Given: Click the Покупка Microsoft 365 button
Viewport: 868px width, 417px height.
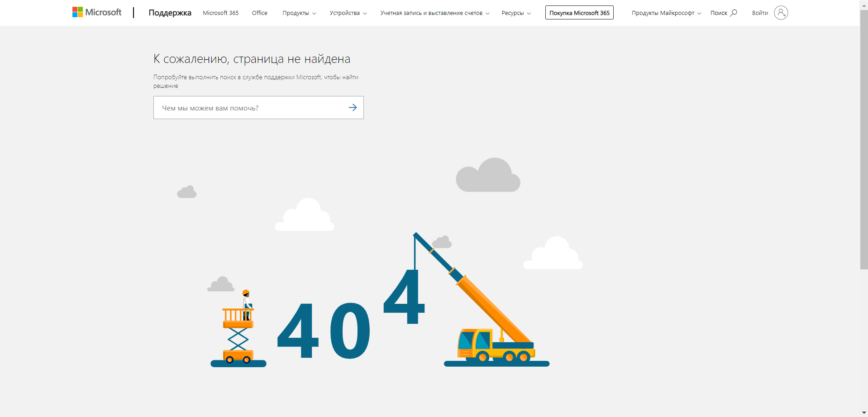Looking at the screenshot, I should tap(579, 13).
